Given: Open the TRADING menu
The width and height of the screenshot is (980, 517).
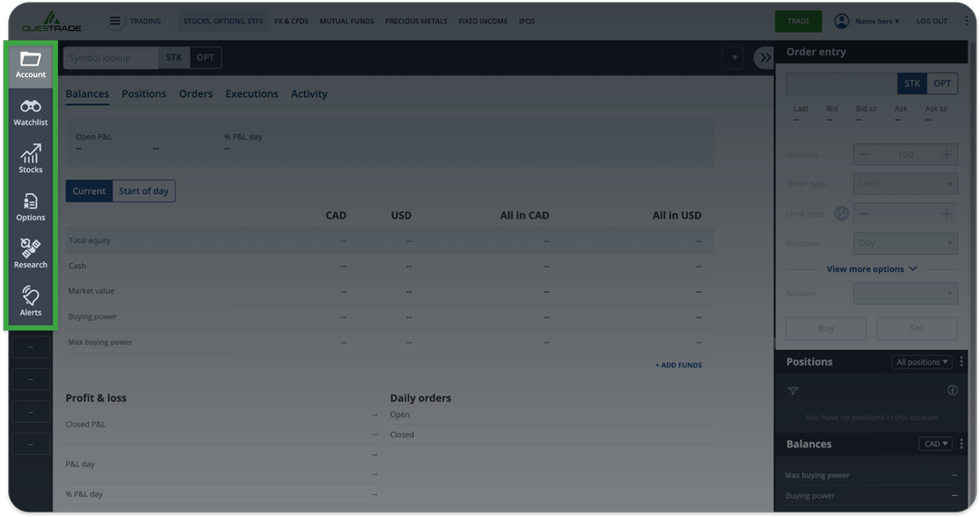Looking at the screenshot, I should pos(145,21).
